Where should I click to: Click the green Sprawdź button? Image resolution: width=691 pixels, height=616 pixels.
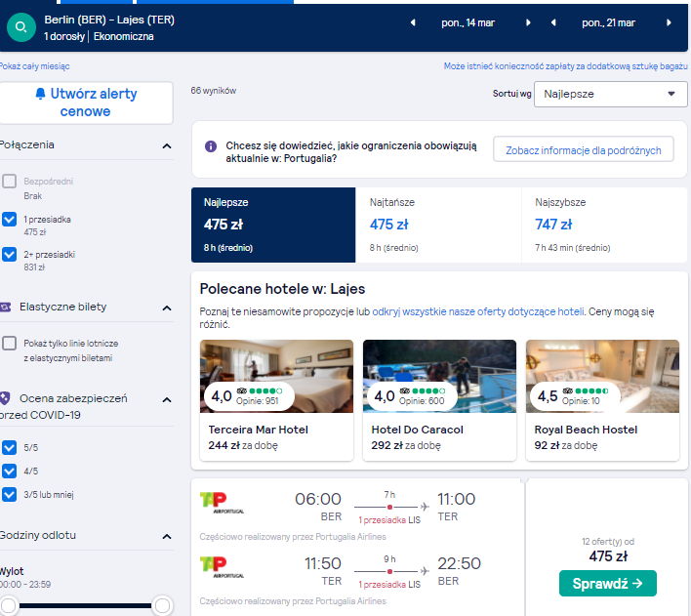[608, 584]
